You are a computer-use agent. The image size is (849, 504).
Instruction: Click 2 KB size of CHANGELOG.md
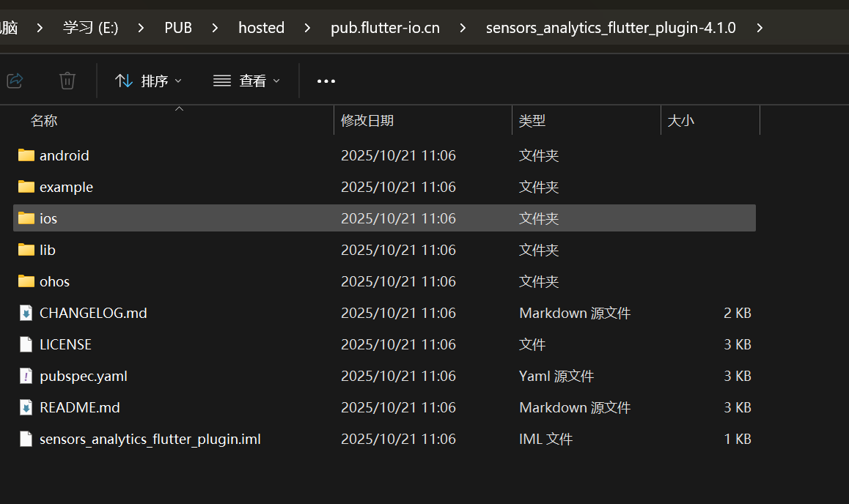738,313
